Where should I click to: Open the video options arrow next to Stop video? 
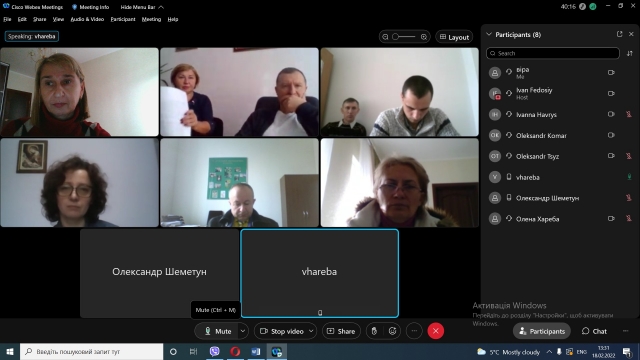311,331
